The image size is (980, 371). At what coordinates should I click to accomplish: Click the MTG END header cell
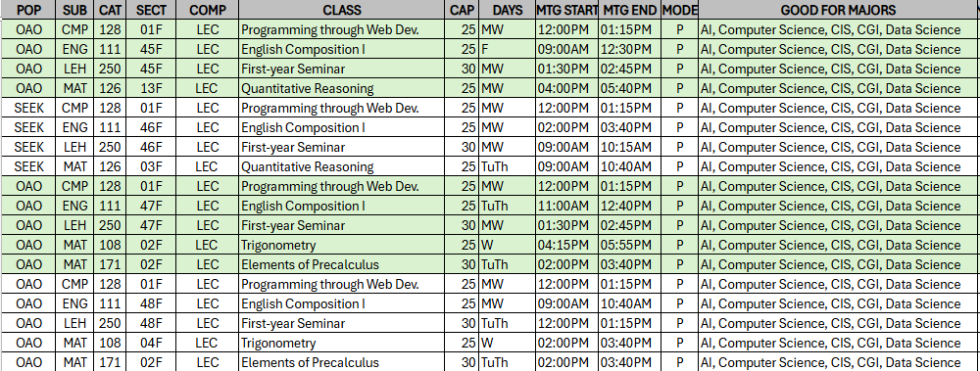pyautogui.click(x=630, y=10)
